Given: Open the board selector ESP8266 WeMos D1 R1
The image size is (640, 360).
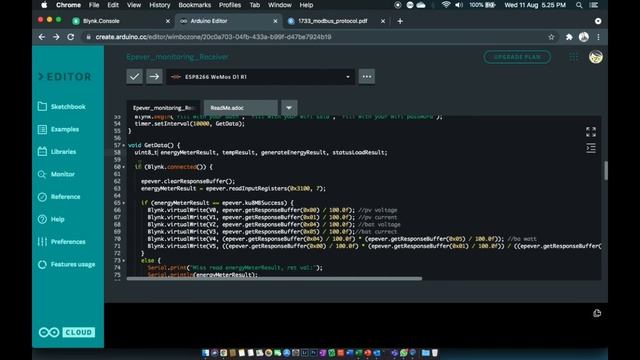Looking at the screenshot, I should [260, 76].
